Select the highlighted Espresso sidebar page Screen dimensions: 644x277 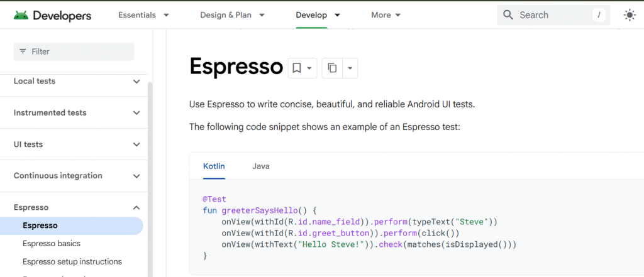point(72,225)
